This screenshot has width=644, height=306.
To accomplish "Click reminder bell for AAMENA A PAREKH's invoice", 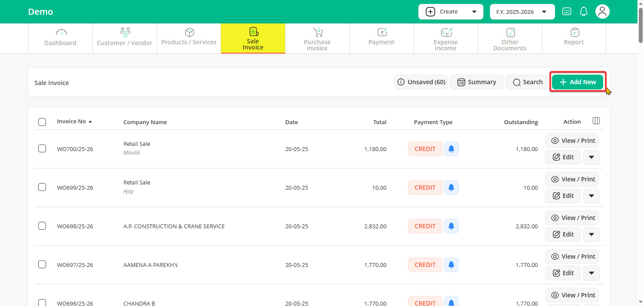I will pyautogui.click(x=451, y=265).
